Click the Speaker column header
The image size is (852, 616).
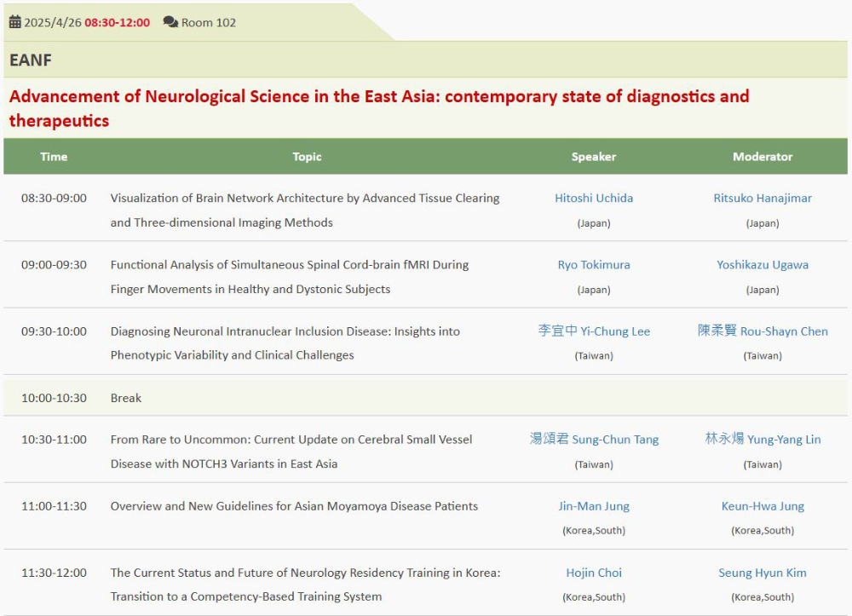pos(594,157)
